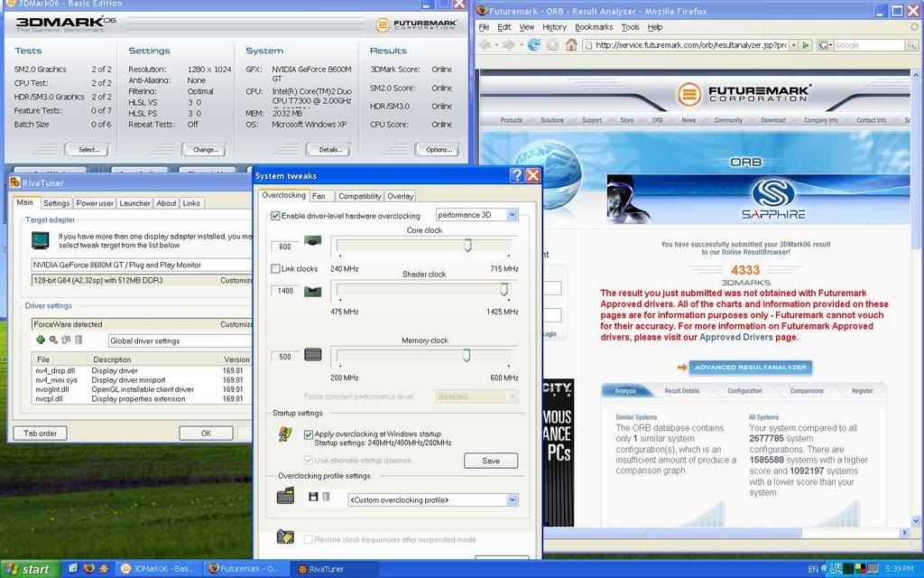Image resolution: width=924 pixels, height=578 pixels.
Task: Click the Shader clock slider thumb
Action: [x=504, y=289]
